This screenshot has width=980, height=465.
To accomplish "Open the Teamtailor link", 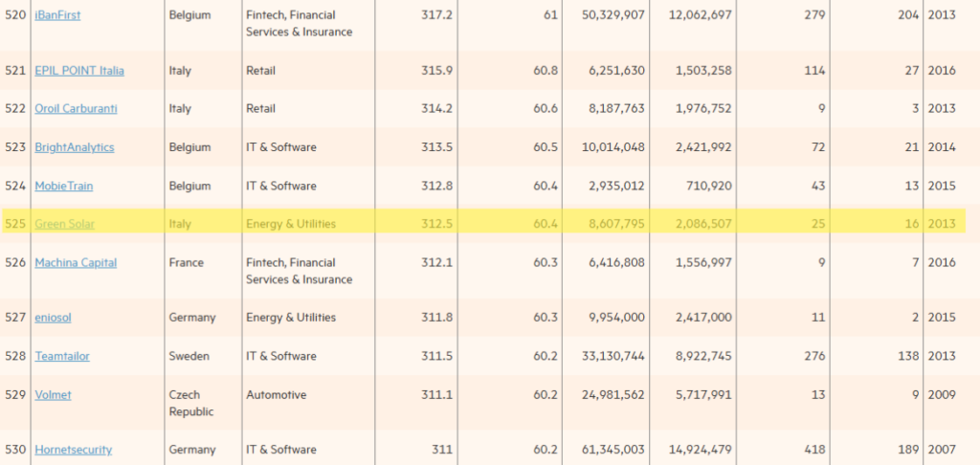I will click(62, 356).
